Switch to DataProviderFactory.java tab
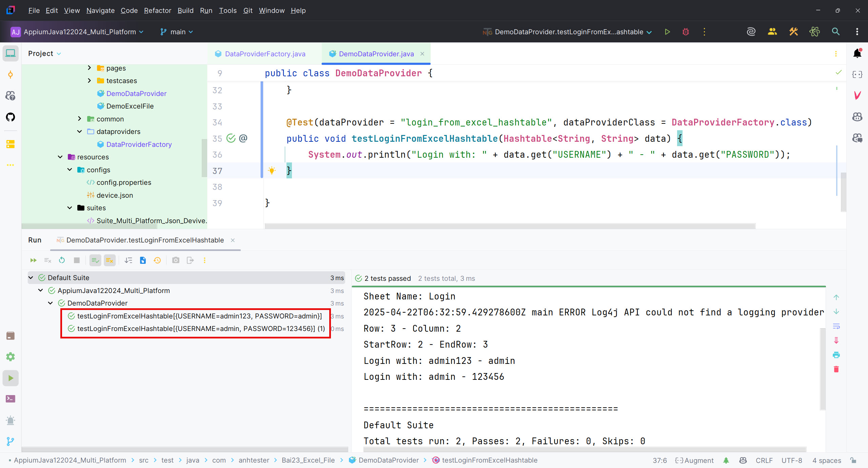 (x=265, y=54)
